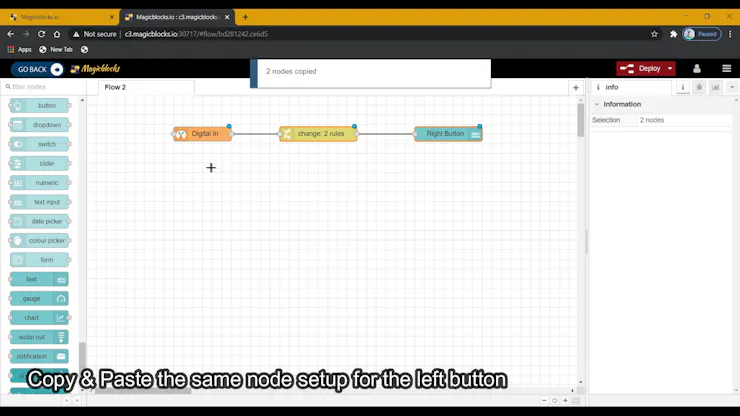Open the user account icon

(697, 69)
